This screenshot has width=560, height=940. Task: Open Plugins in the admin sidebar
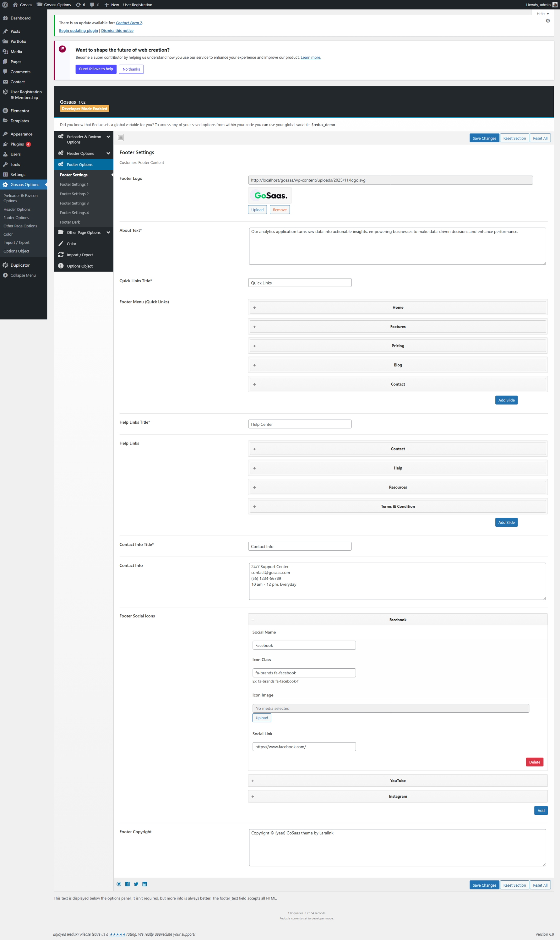[17, 144]
